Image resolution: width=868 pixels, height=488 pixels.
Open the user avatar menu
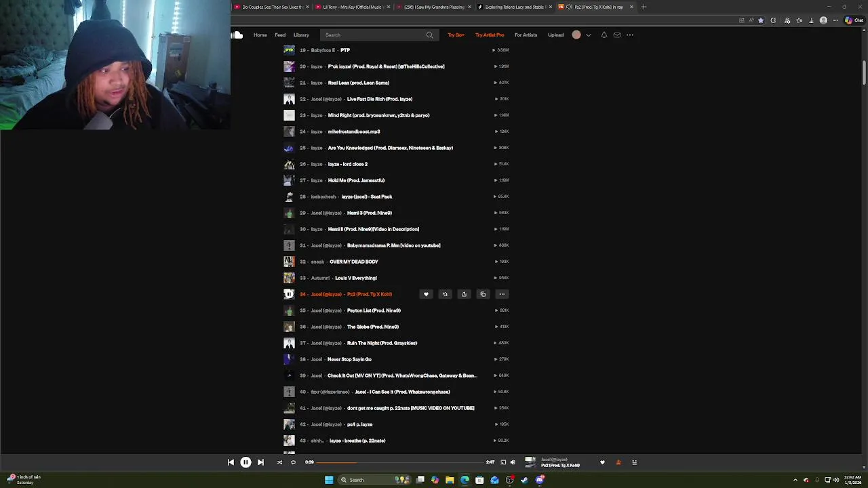tap(576, 35)
